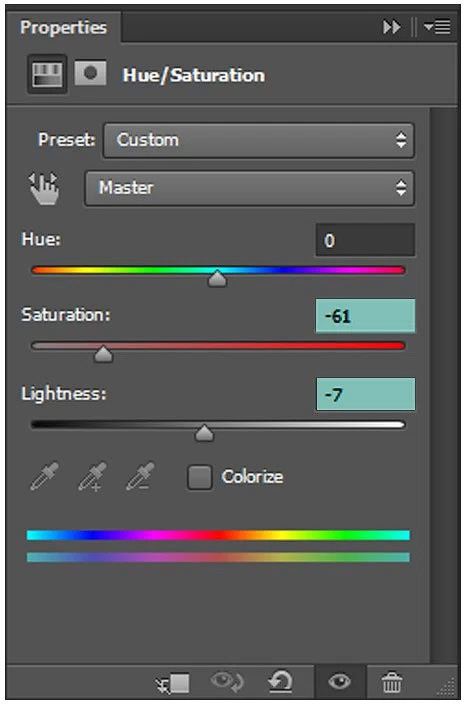466x704 pixels.
Task: View the previous state icon
Action: (x=227, y=682)
